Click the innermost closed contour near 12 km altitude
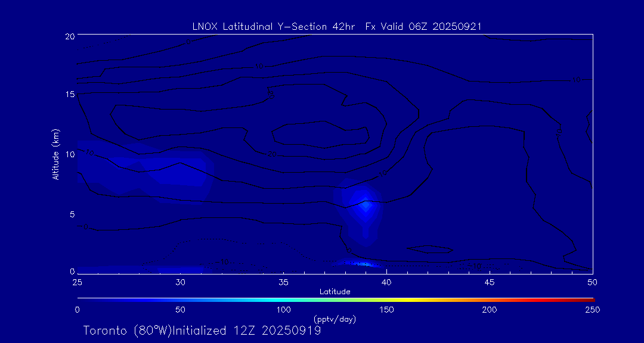 click(x=320, y=134)
